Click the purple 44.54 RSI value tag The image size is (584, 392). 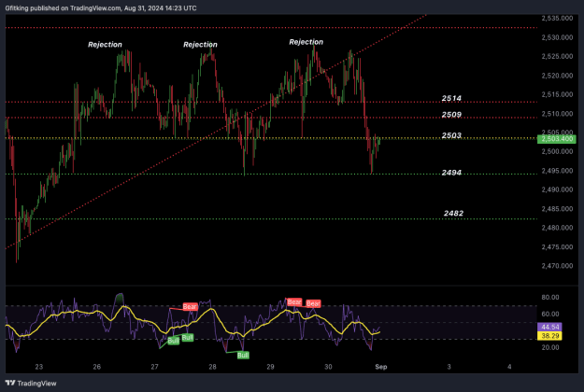point(549,327)
